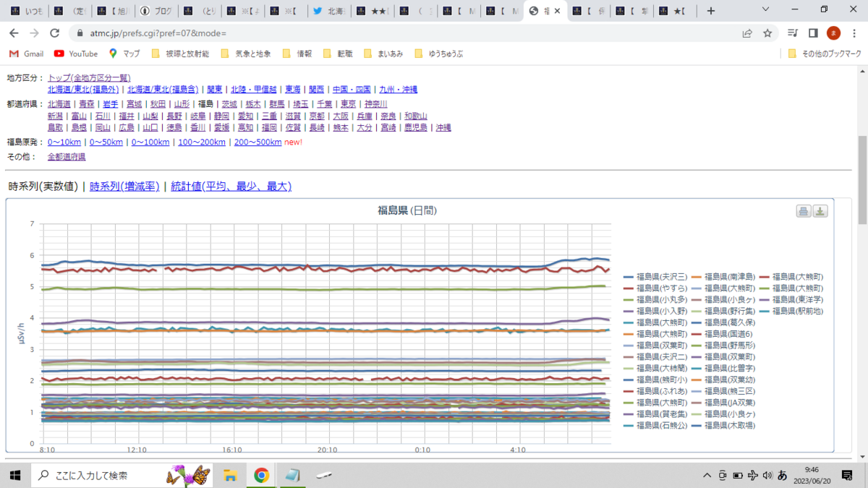This screenshot has height=488, width=868.
Task: Open the Windows Start menu
Action: point(14,475)
